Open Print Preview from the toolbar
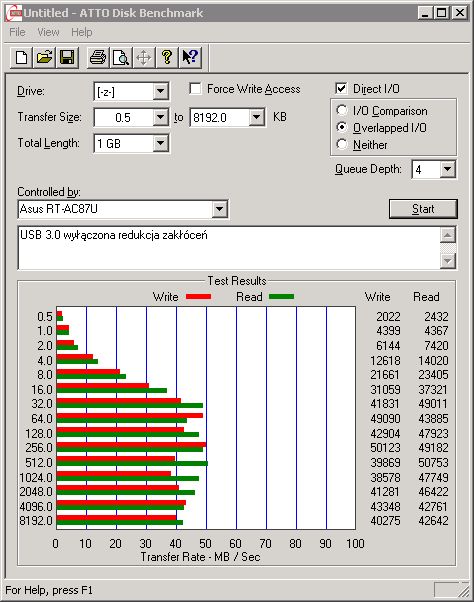The width and height of the screenshot is (474, 602). [121, 58]
